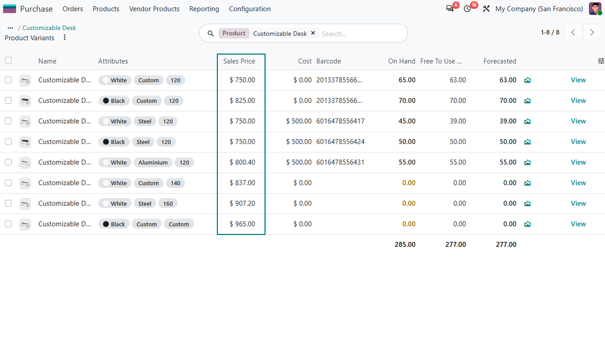Click the White color tag in the Aluminium row
This screenshot has height=364, width=605.
pos(115,162)
